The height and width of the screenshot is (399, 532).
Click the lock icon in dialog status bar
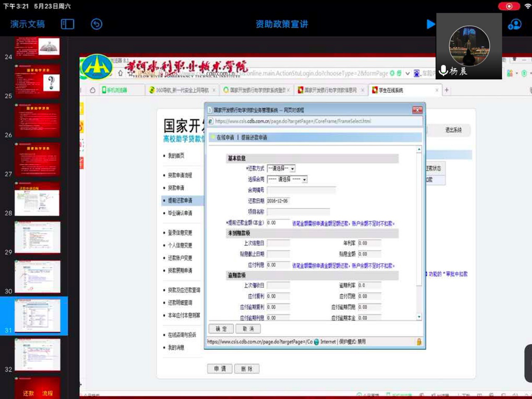tap(419, 342)
